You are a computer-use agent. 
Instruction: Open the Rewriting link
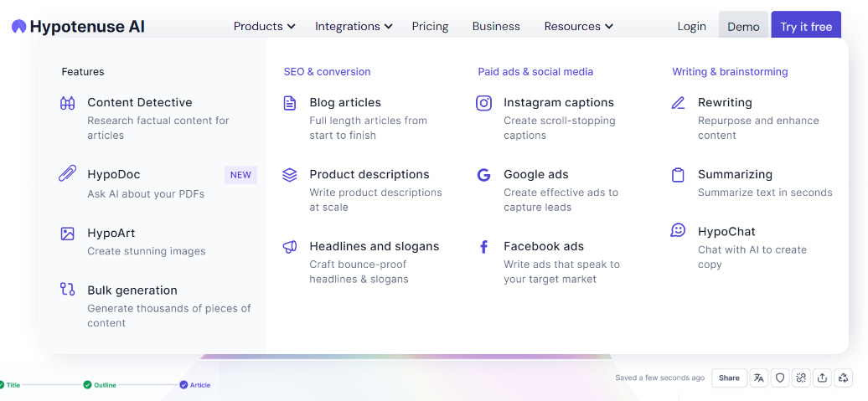[x=725, y=102]
